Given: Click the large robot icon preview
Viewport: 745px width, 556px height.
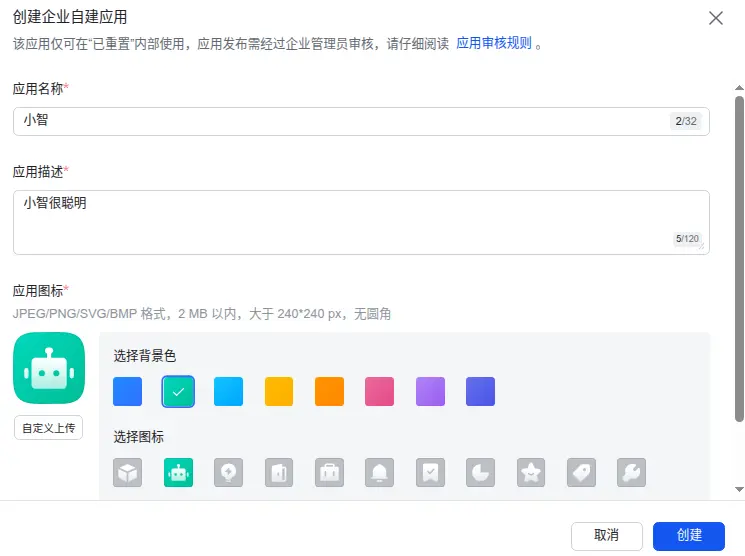Looking at the screenshot, I should [x=49, y=368].
